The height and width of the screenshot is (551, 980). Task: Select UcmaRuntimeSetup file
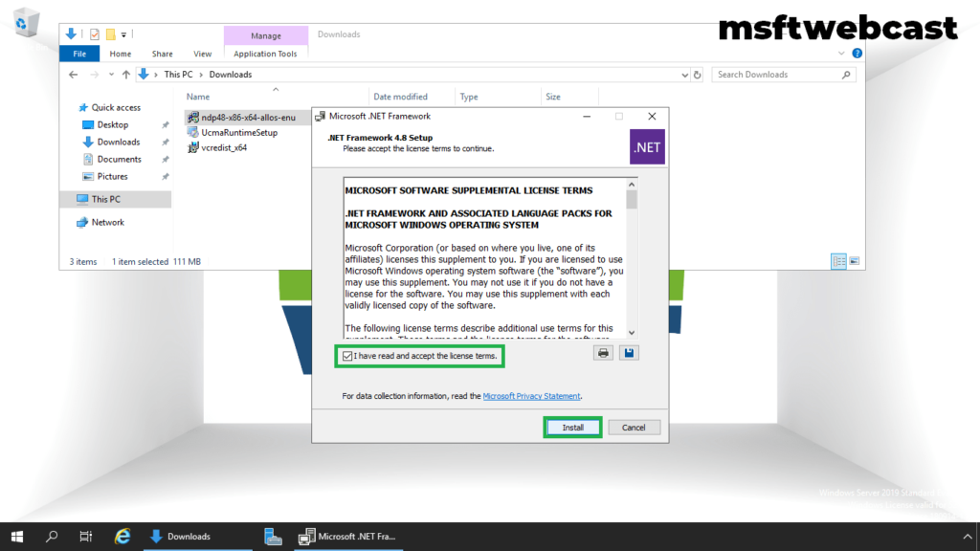(x=239, y=132)
